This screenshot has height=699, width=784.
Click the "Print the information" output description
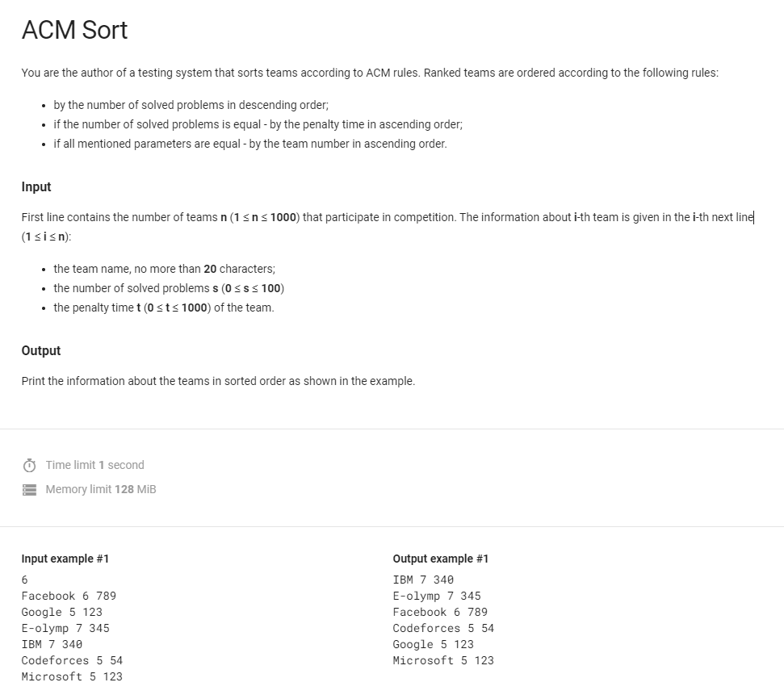[x=218, y=381]
